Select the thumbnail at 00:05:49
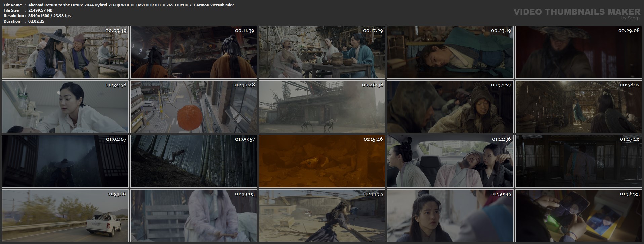Screen dimensions: 644x244 (65, 52)
